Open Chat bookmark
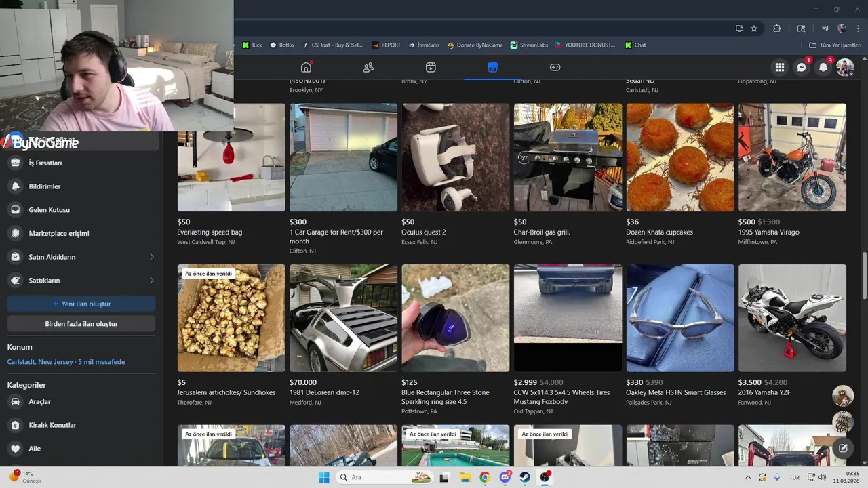The height and width of the screenshot is (488, 868). (x=635, y=45)
